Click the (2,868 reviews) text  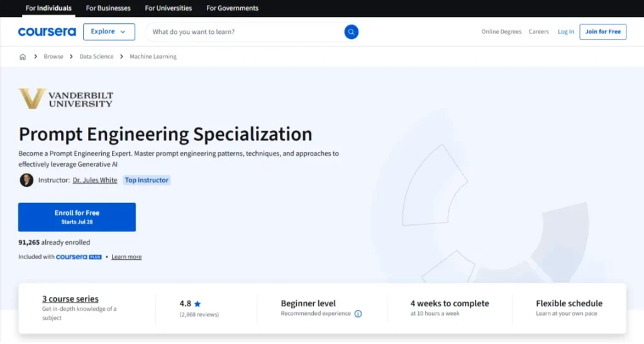coord(199,314)
